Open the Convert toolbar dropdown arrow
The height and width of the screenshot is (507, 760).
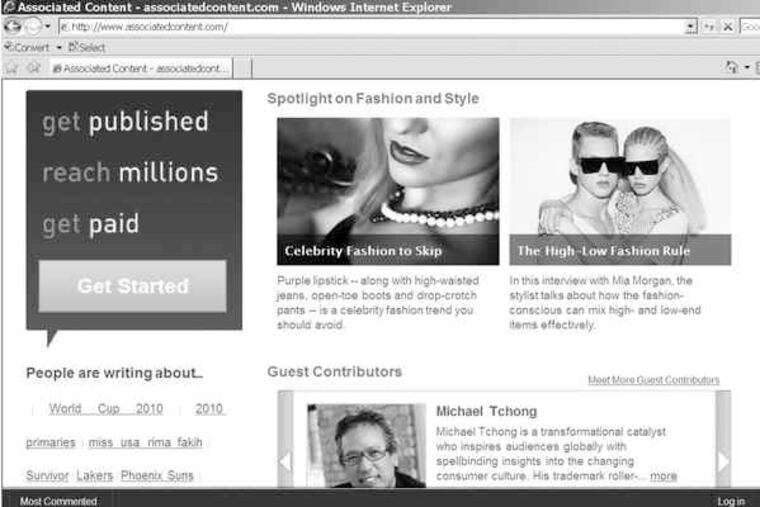59,47
